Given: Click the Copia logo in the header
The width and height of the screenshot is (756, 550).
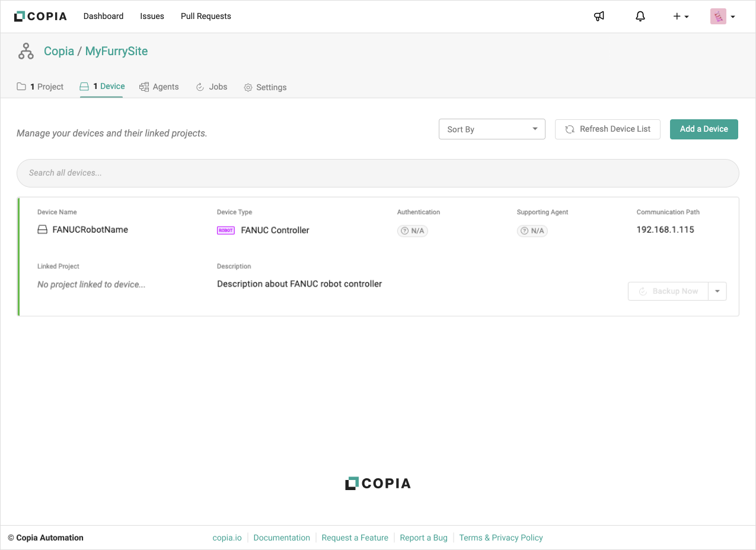Looking at the screenshot, I should tap(40, 17).
